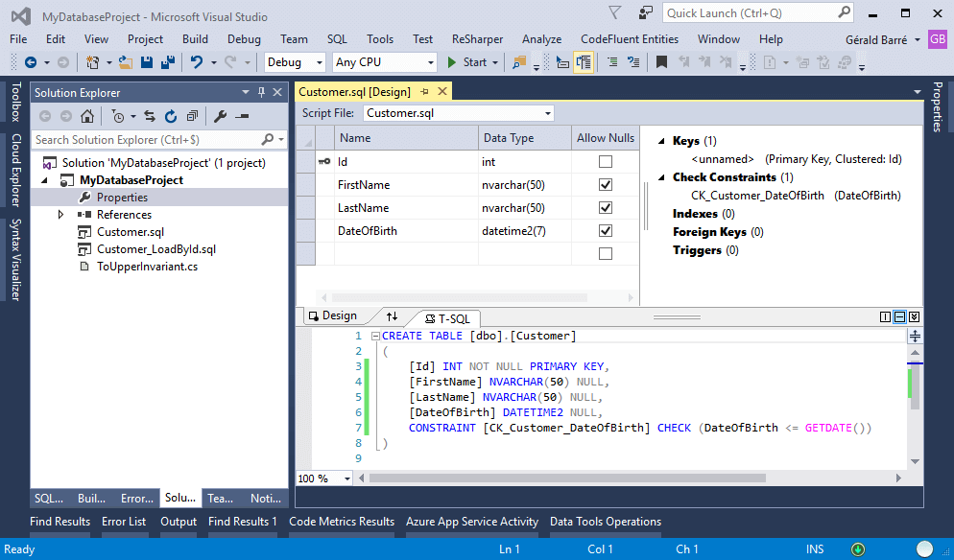Click the Collapse All icon in Solution Explorer
Image resolution: width=954 pixels, height=560 pixels.
click(x=192, y=116)
